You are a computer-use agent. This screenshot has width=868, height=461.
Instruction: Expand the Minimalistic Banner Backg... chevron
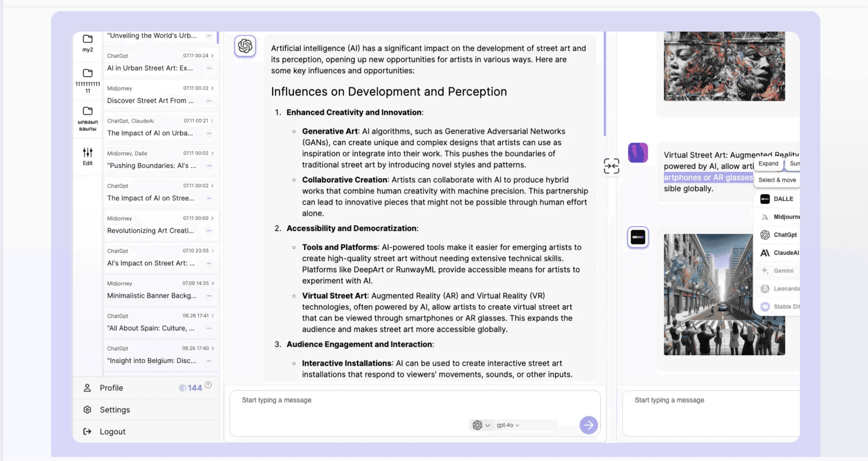[x=212, y=283]
